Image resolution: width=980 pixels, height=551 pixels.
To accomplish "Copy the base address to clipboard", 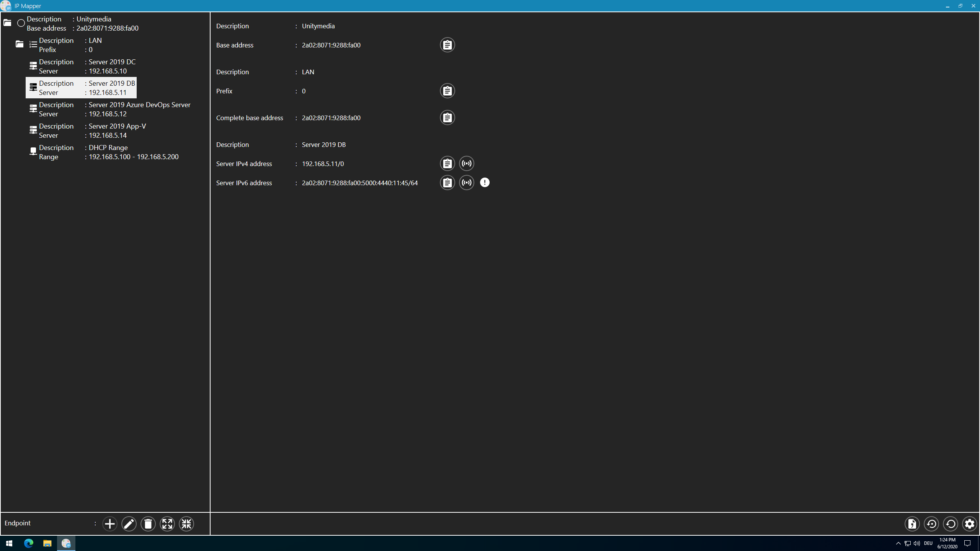I will pyautogui.click(x=447, y=45).
